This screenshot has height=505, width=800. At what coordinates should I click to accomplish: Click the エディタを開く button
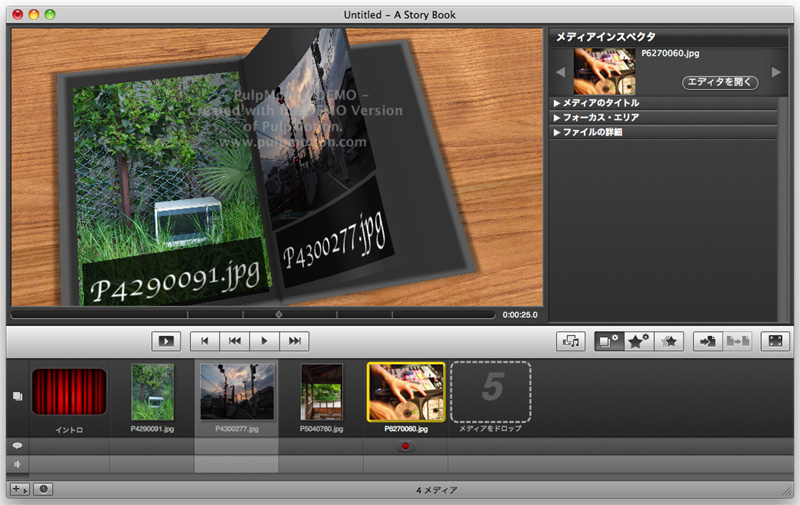[x=720, y=82]
